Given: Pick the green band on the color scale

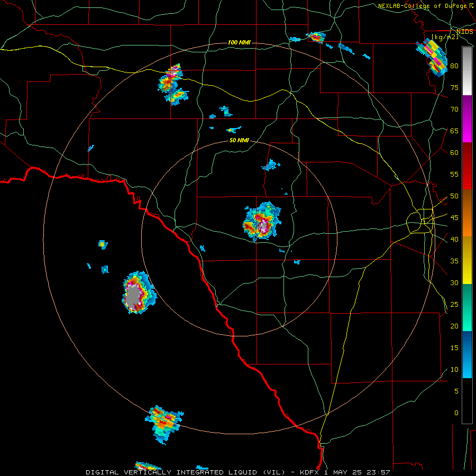Looking at the screenshot, I should (467, 307).
